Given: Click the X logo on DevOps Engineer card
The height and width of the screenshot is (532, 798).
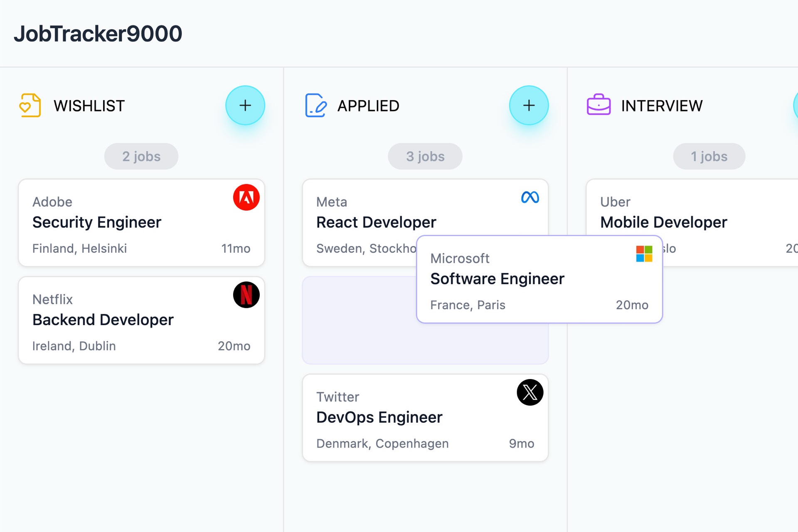Looking at the screenshot, I should point(530,392).
